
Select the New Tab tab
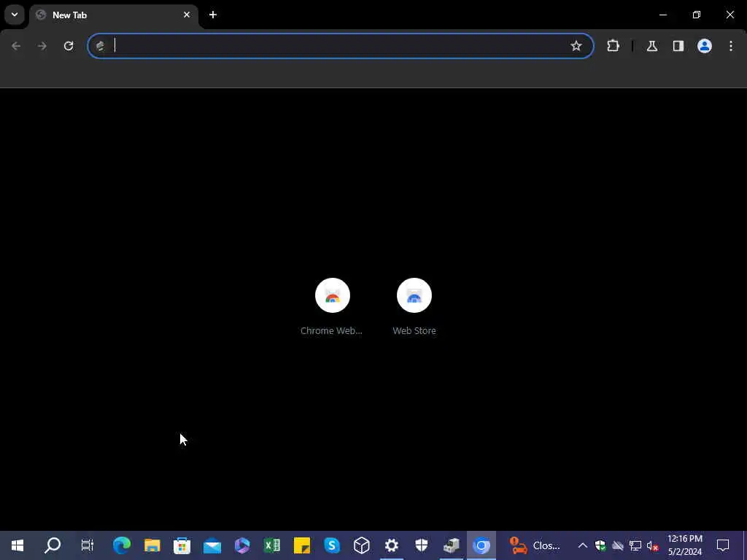(113, 15)
